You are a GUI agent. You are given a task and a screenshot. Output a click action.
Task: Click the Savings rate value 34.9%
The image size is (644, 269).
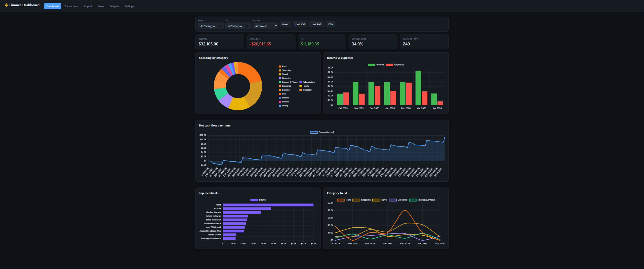pyautogui.click(x=357, y=44)
